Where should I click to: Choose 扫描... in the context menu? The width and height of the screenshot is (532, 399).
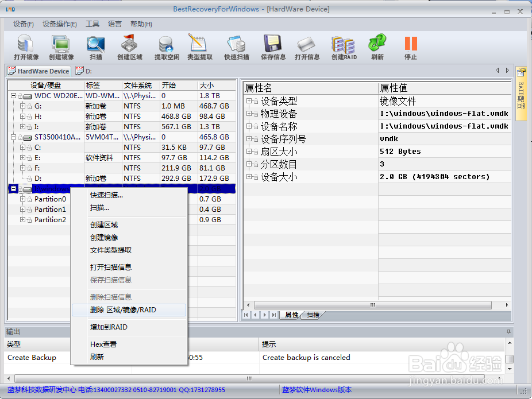(x=129, y=207)
